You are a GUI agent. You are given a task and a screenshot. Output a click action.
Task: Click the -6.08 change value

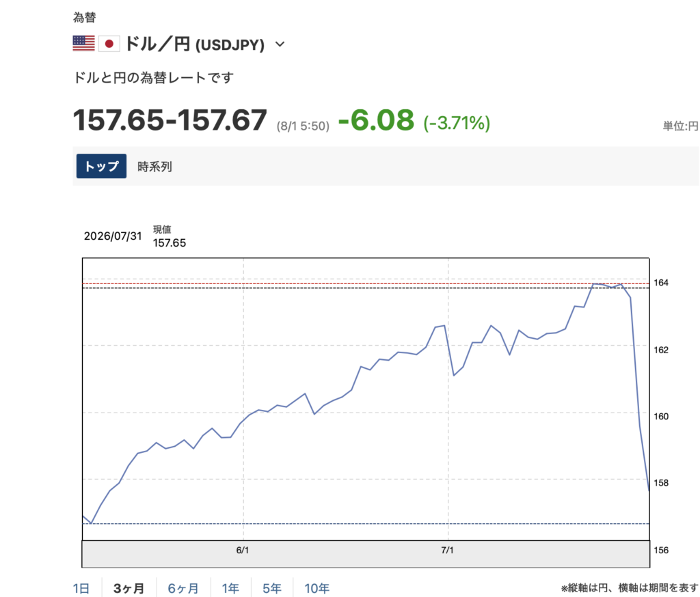coord(377,120)
